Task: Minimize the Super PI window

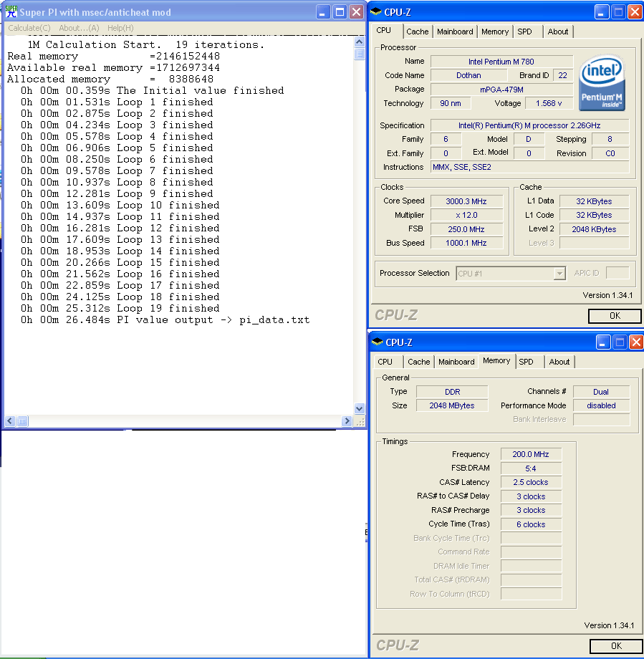Action: pyautogui.click(x=322, y=11)
